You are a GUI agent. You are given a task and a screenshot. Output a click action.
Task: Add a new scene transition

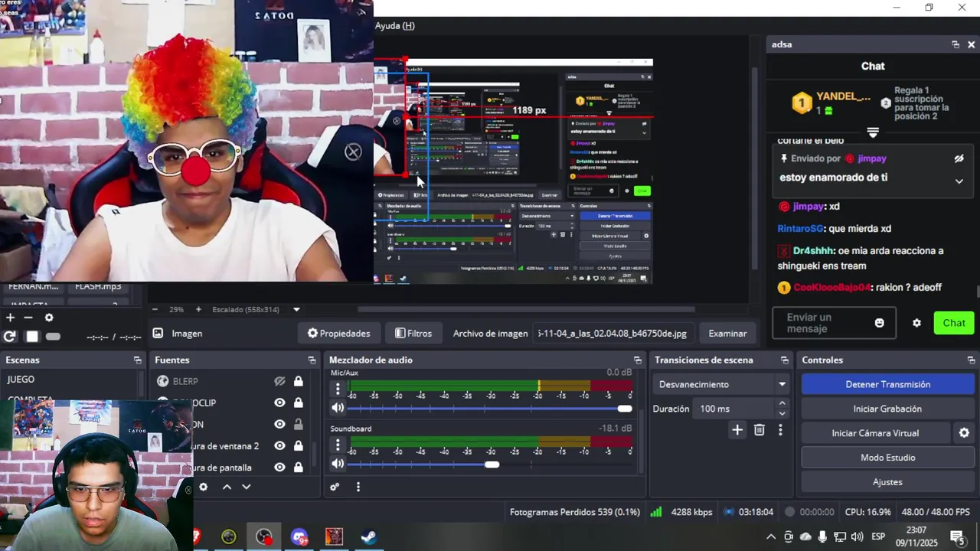click(x=737, y=430)
